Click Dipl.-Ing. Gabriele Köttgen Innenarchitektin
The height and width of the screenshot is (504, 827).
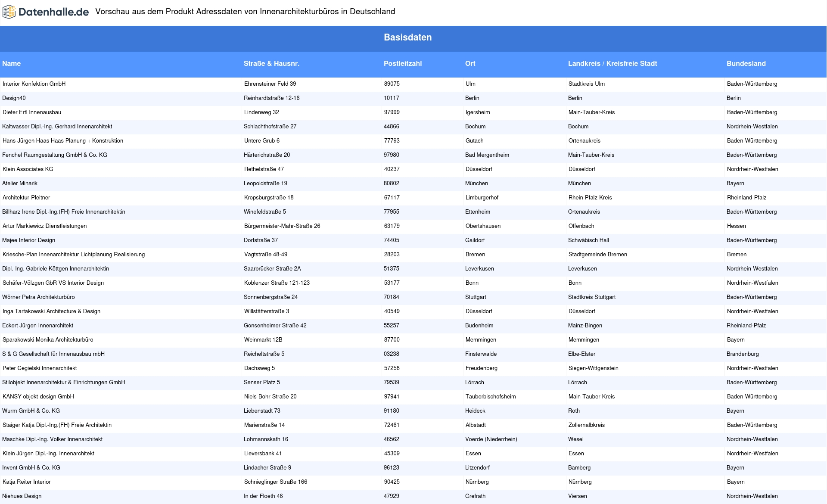click(x=56, y=269)
